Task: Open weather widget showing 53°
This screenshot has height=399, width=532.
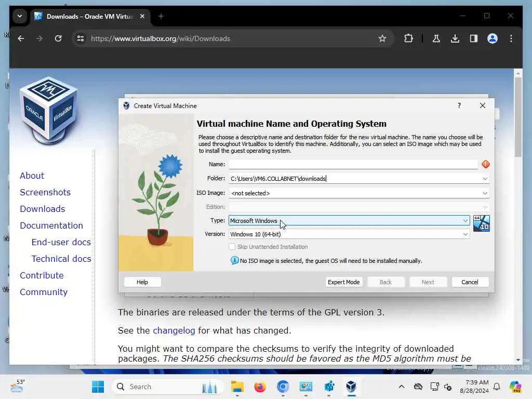Action: (17, 386)
